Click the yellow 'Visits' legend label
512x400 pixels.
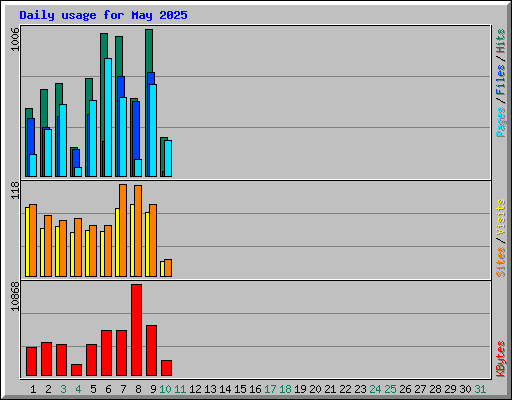(501, 217)
